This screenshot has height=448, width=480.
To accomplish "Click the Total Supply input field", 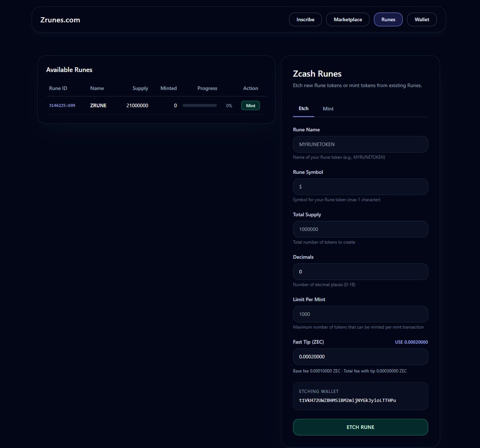I will [360, 229].
